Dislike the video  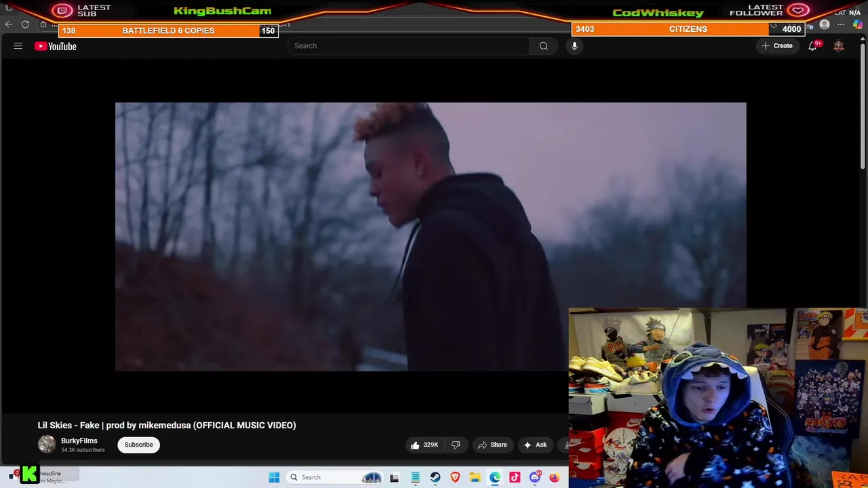click(x=456, y=445)
